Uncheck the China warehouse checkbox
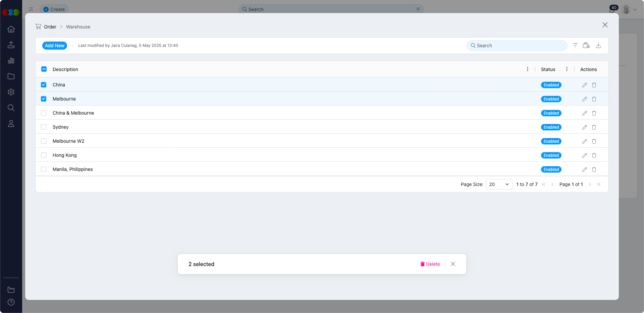The image size is (644, 313). (x=44, y=85)
